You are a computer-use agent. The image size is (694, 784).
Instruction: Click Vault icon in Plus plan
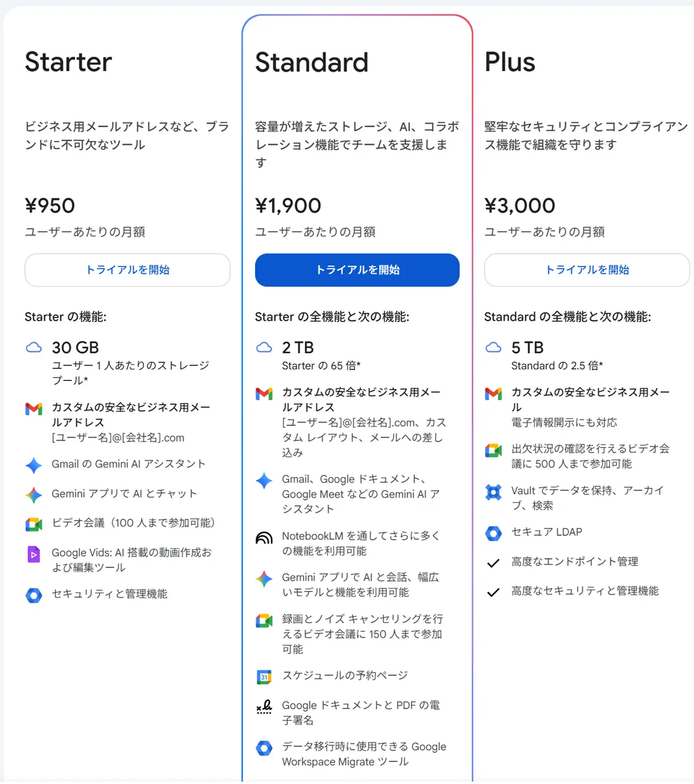click(x=493, y=492)
